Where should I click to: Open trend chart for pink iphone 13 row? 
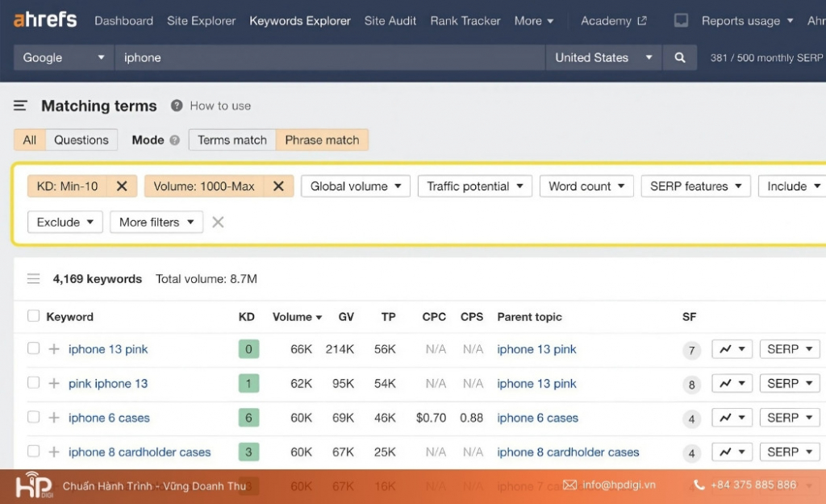pos(732,383)
